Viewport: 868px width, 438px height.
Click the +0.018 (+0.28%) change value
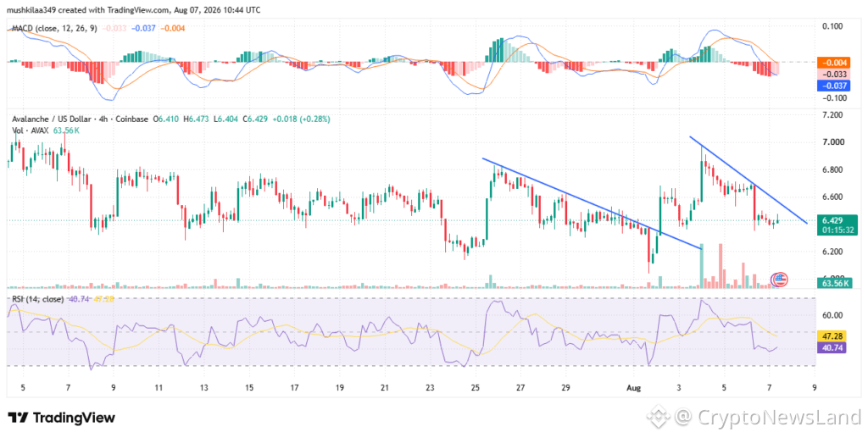coord(303,119)
